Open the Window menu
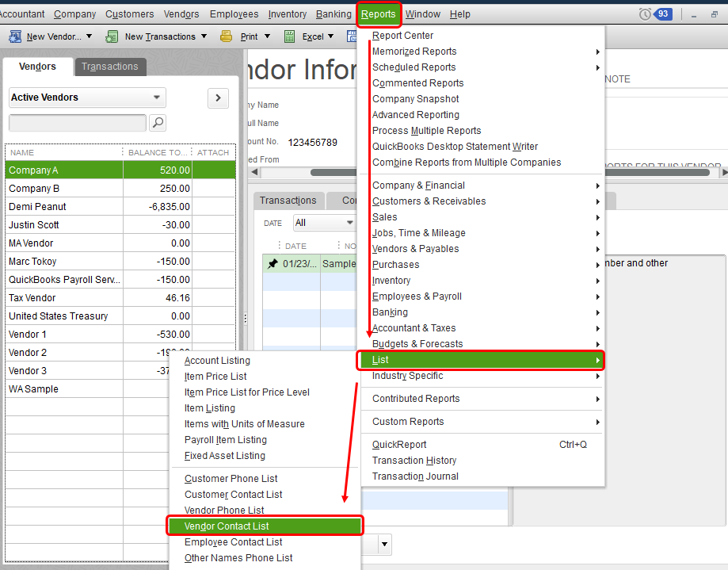Viewport: 728px width, 570px height. [422, 14]
